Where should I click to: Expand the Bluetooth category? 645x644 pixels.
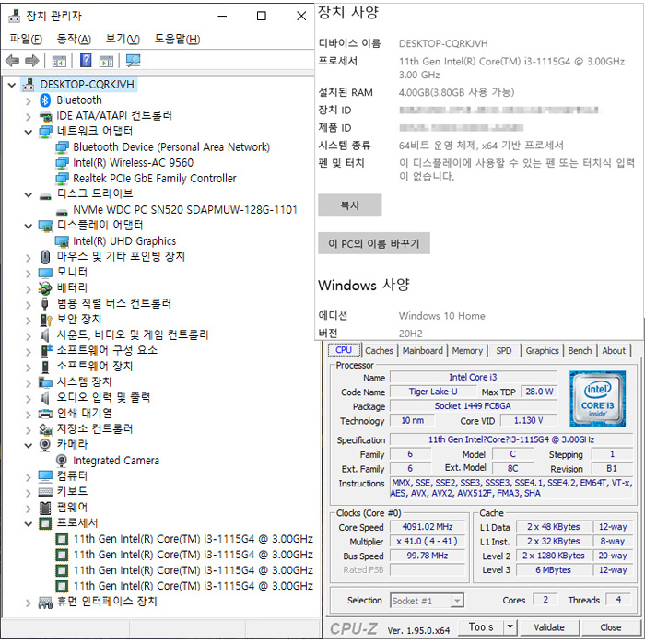(28, 100)
